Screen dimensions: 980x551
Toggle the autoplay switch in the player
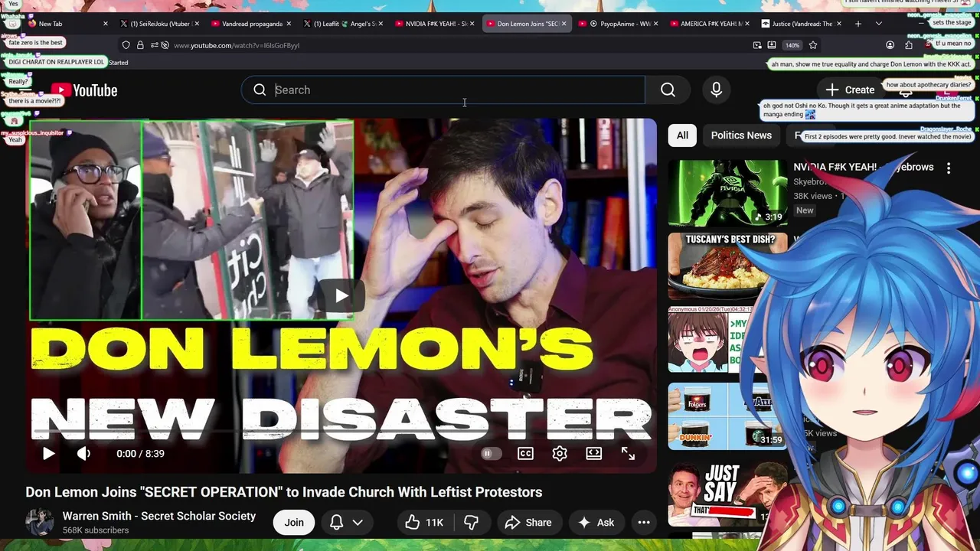(x=491, y=453)
